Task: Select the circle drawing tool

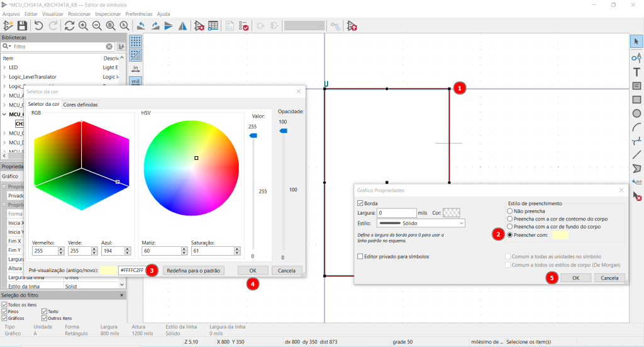Action: [636, 113]
